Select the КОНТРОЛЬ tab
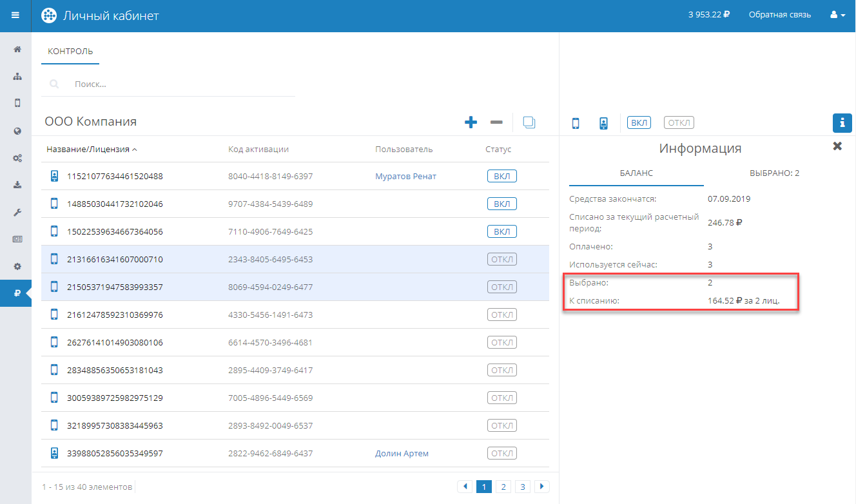 (70, 52)
